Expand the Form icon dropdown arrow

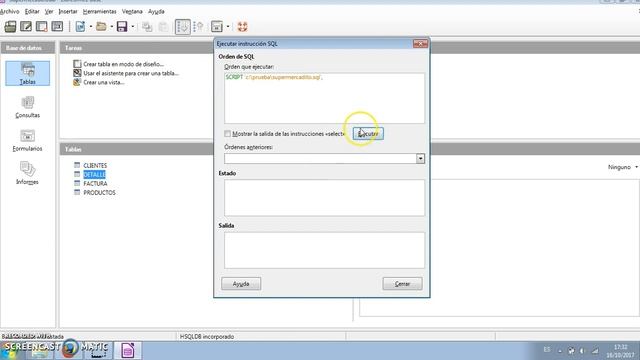point(228,27)
